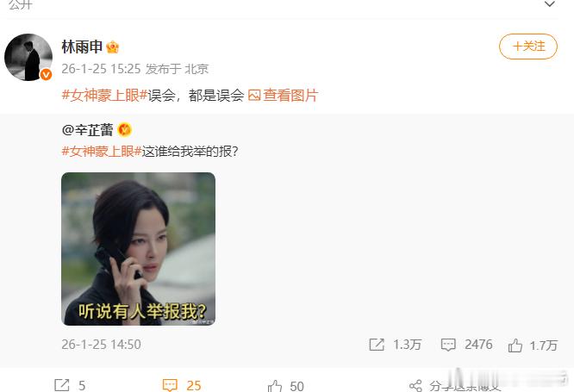Follow 林雨申 with the +关注 button
This screenshot has width=574, height=392.
(x=528, y=47)
